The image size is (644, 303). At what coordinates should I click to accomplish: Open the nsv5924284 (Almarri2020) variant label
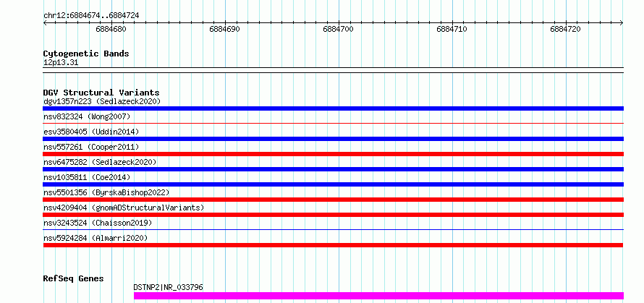(96, 238)
